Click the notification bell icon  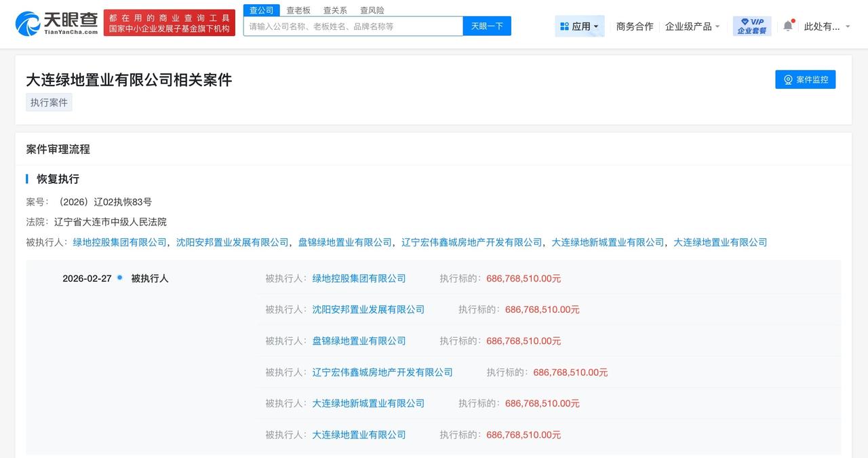point(787,24)
